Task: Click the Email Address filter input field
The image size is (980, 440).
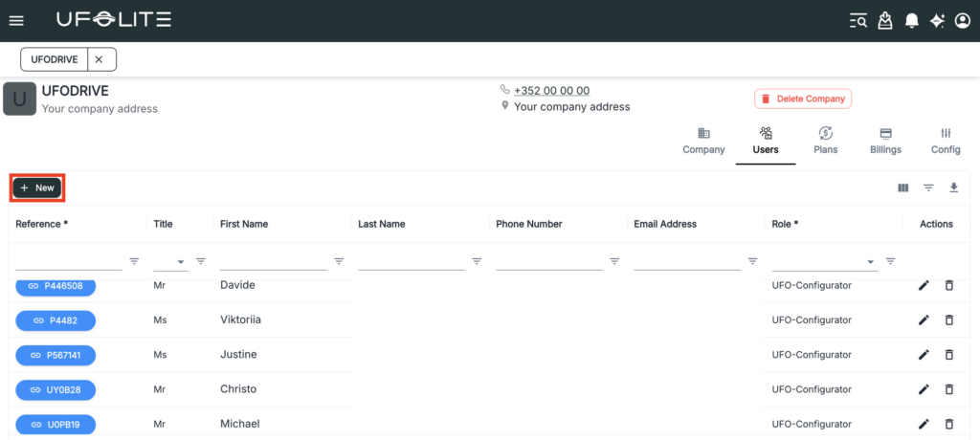Action: click(686, 261)
